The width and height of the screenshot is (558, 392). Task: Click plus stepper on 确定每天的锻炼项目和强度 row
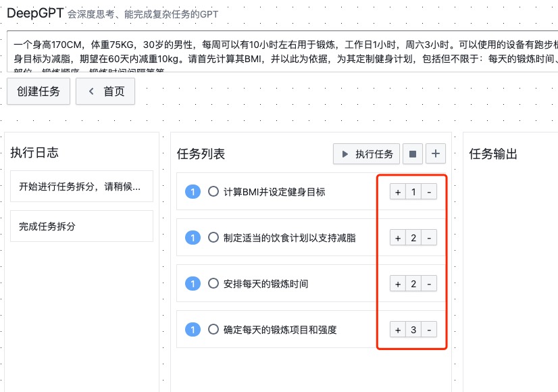pyautogui.click(x=398, y=330)
